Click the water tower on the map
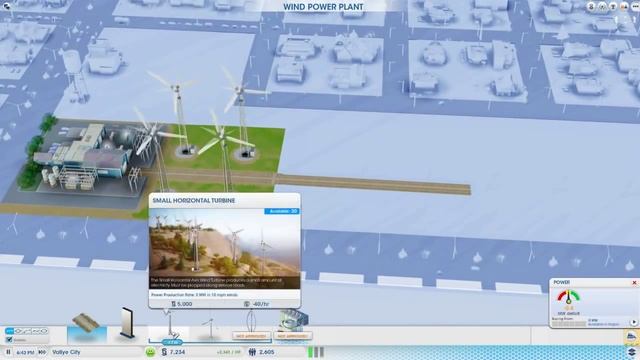Image resolution: width=640 pixels, height=360 pixels. 75,75
